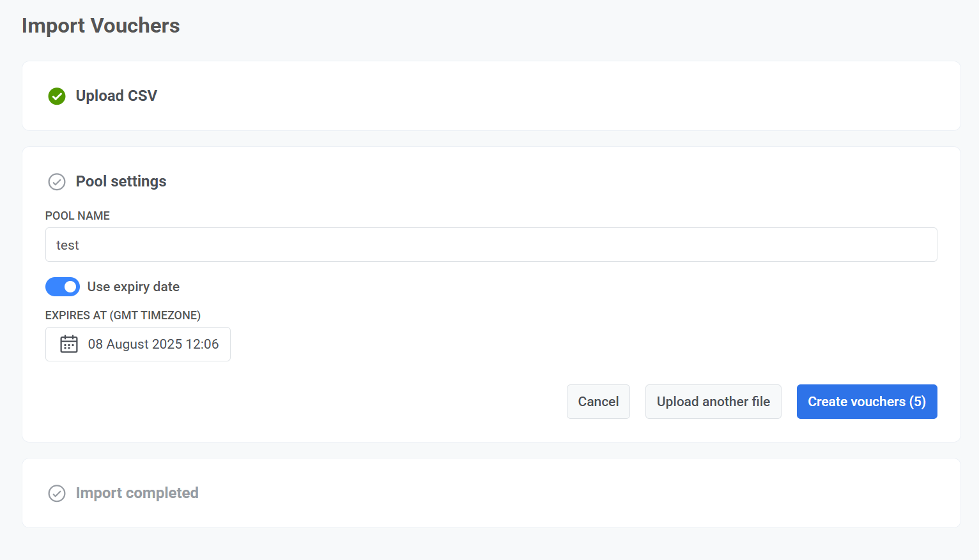The height and width of the screenshot is (560, 979).
Task: Disable the Use expiry date switch
Action: [63, 287]
